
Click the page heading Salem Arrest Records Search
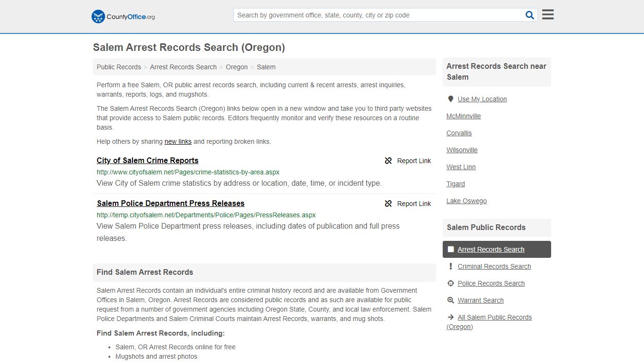(189, 48)
